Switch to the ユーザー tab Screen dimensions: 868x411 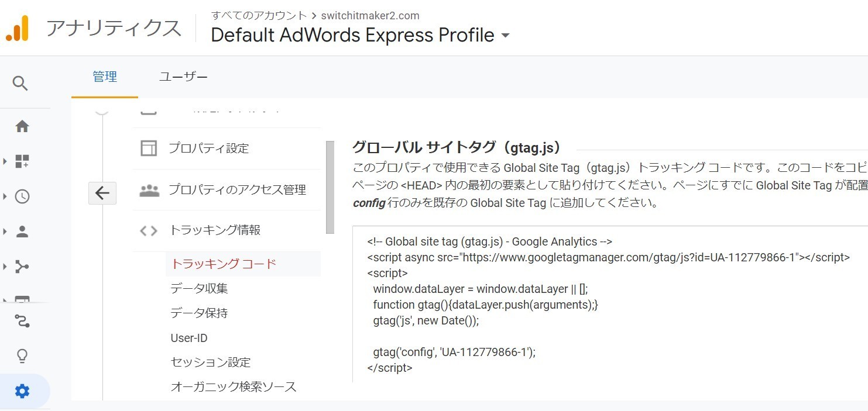coord(183,77)
